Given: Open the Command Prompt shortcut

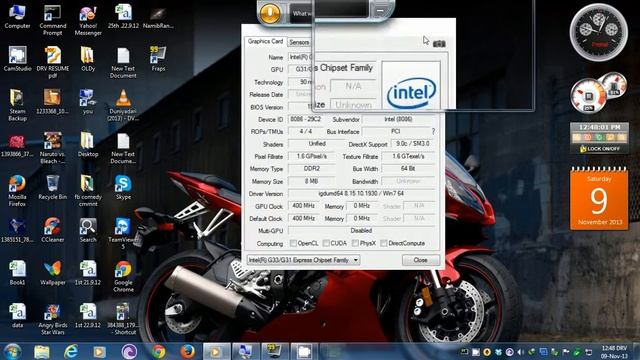Looking at the screenshot, I should (53, 20).
